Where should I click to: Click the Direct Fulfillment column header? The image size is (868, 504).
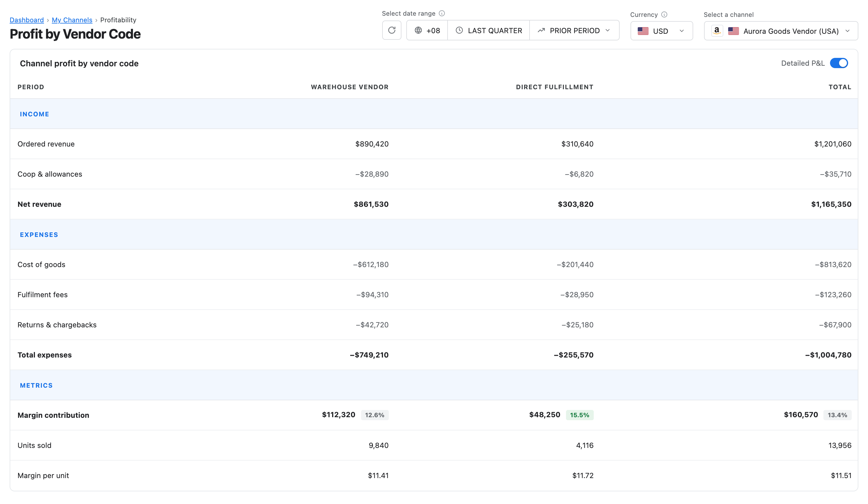pyautogui.click(x=555, y=87)
